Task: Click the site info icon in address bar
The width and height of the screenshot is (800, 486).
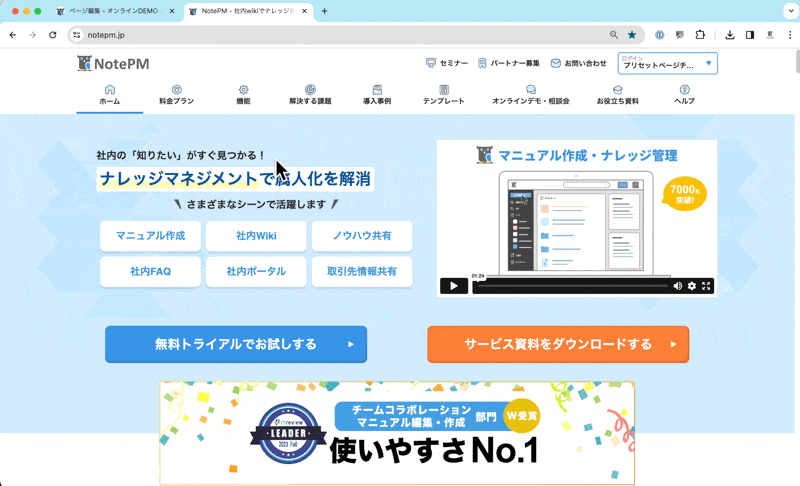Action: pos(76,35)
